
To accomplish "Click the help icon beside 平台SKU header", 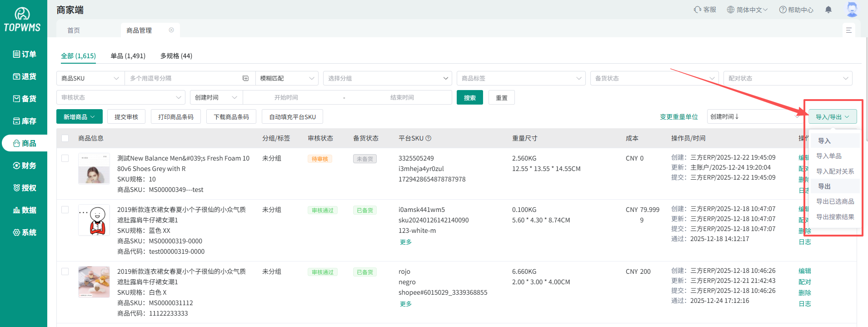I will pos(428,138).
